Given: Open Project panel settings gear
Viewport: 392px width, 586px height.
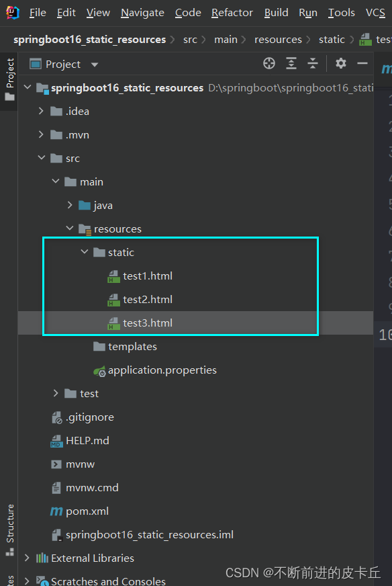Looking at the screenshot, I should [x=340, y=64].
